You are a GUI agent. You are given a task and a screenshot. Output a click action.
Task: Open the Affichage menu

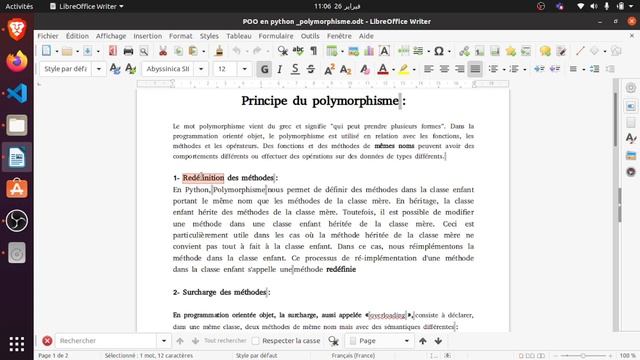coord(111,36)
